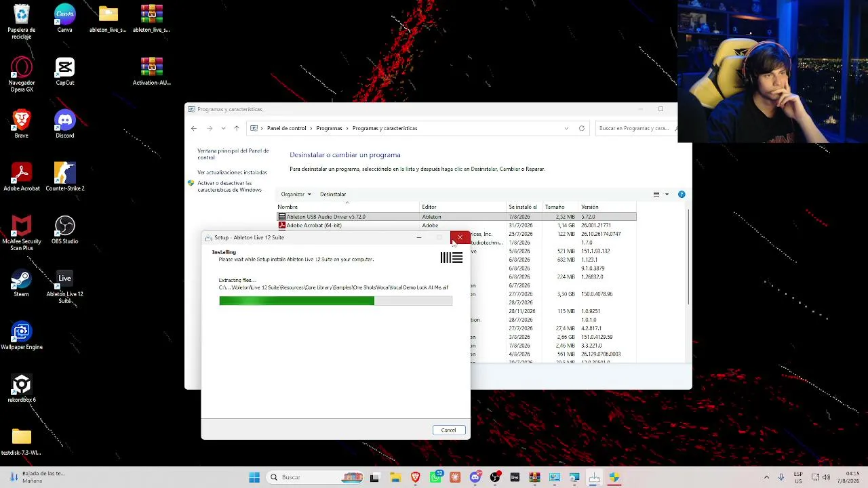
Task: Open Navegador Opera GX desktop shortcut
Action: click(22, 75)
